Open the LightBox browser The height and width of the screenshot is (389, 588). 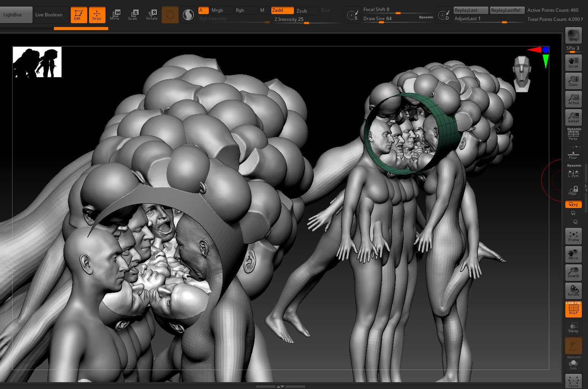[x=16, y=15]
